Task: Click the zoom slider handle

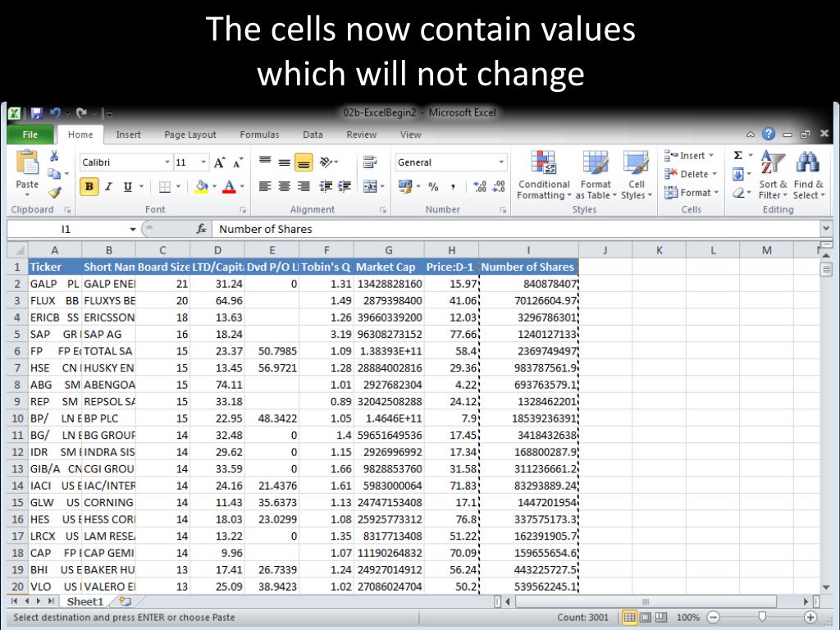Action: (x=762, y=617)
